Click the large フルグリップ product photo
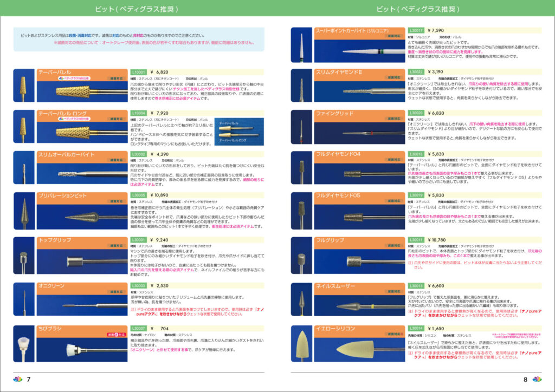The height and width of the screenshot is (392, 555). pyautogui.click(x=360, y=262)
